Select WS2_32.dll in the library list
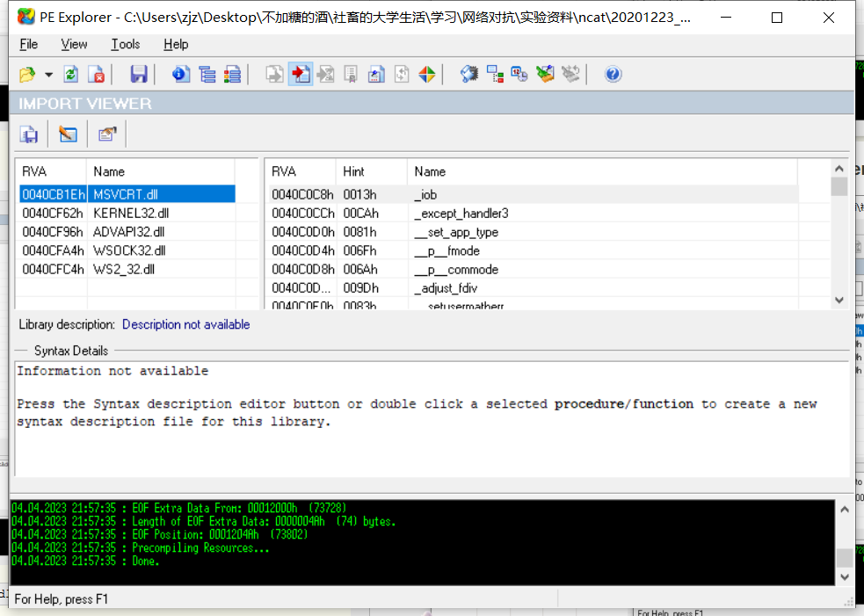Image resolution: width=864 pixels, height=616 pixels. (x=127, y=270)
